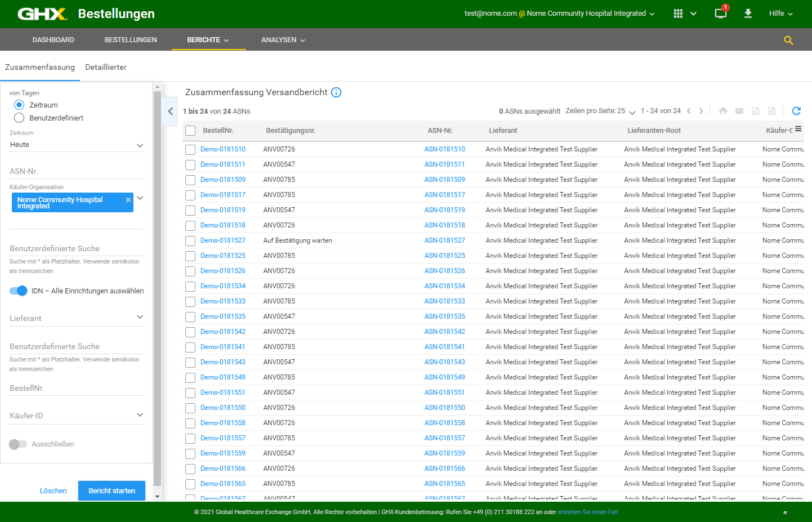Click the filter panel scrollbar up arrow
The image size is (812, 522).
(x=157, y=87)
